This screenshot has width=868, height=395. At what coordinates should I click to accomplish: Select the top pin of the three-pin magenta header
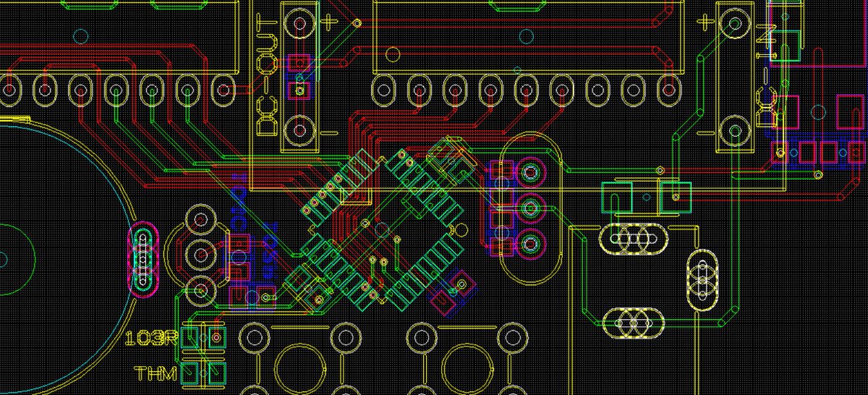coord(532,173)
